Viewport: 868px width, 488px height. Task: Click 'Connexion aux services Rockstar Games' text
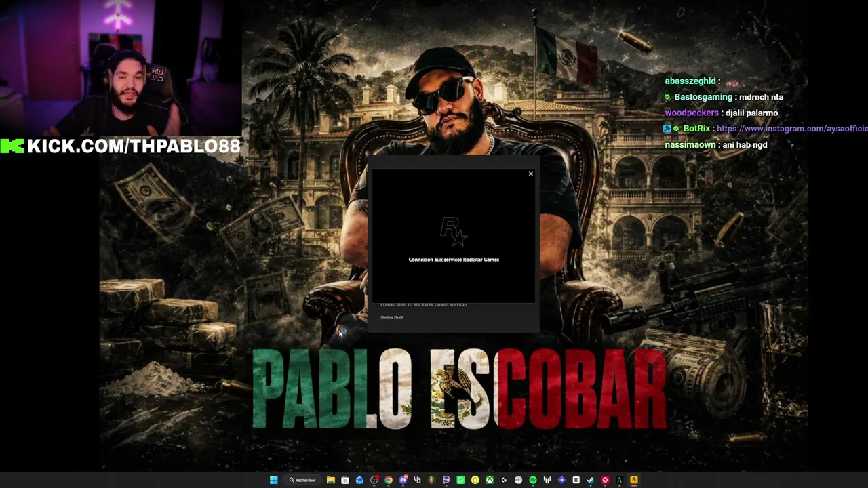tap(454, 260)
